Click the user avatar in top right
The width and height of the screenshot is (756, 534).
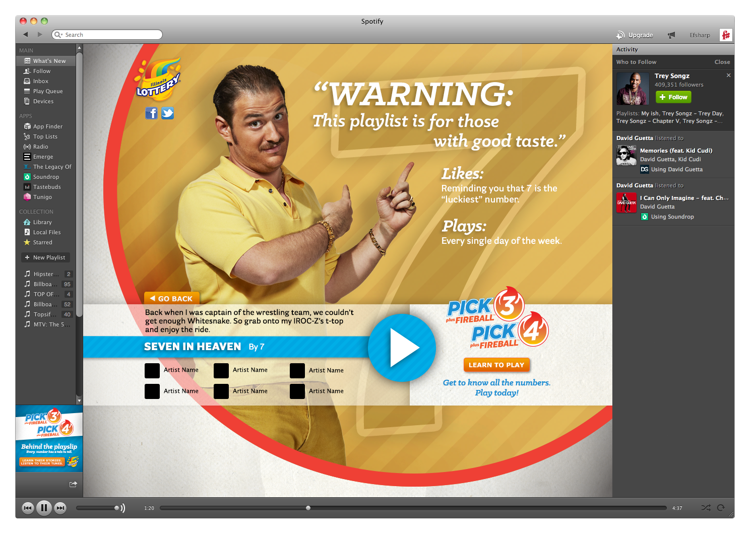(726, 35)
